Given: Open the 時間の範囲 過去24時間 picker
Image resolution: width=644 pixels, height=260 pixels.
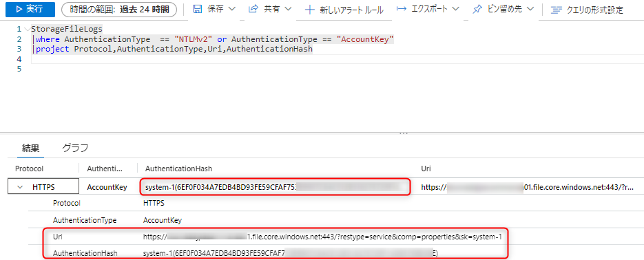Looking at the screenshot, I should click(x=118, y=10).
